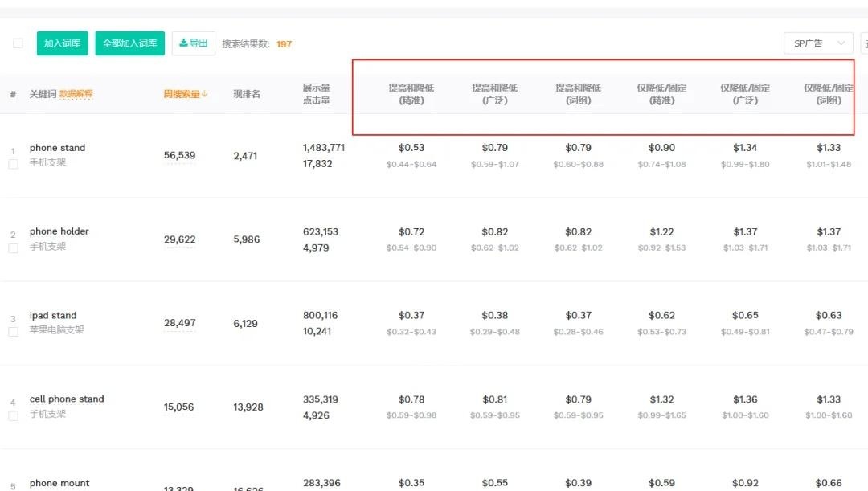Click impressions value 335,319
Screen dimensions: 868x491
[321, 399]
